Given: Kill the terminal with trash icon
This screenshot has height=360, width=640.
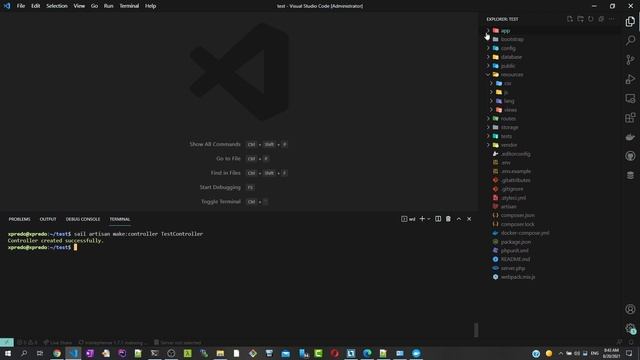Looking at the screenshot, I should click(448, 219).
